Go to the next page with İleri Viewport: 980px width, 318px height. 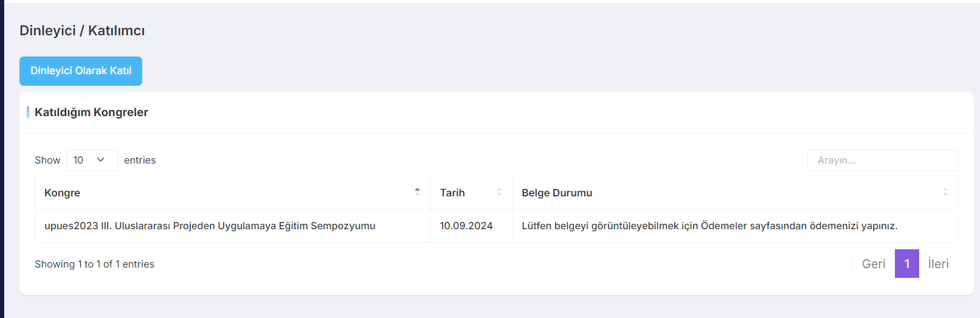938,264
